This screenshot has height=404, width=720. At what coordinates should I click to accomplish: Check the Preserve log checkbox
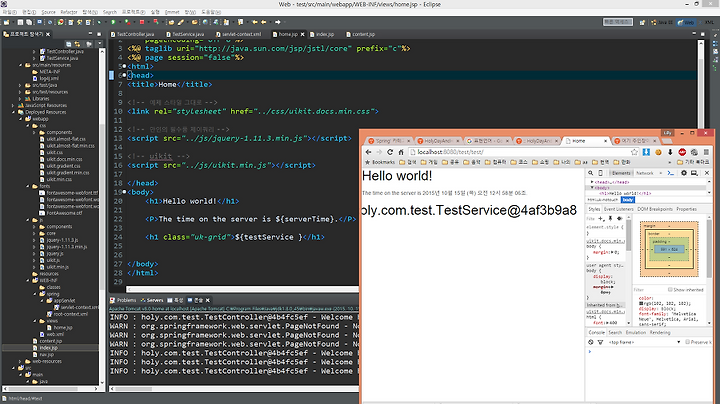[x=687, y=342]
